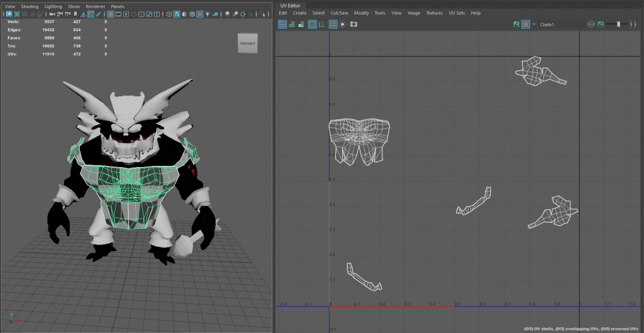The width and height of the screenshot is (644, 333).
Task: Open the UV Editor Tools menu
Action: pos(380,13)
